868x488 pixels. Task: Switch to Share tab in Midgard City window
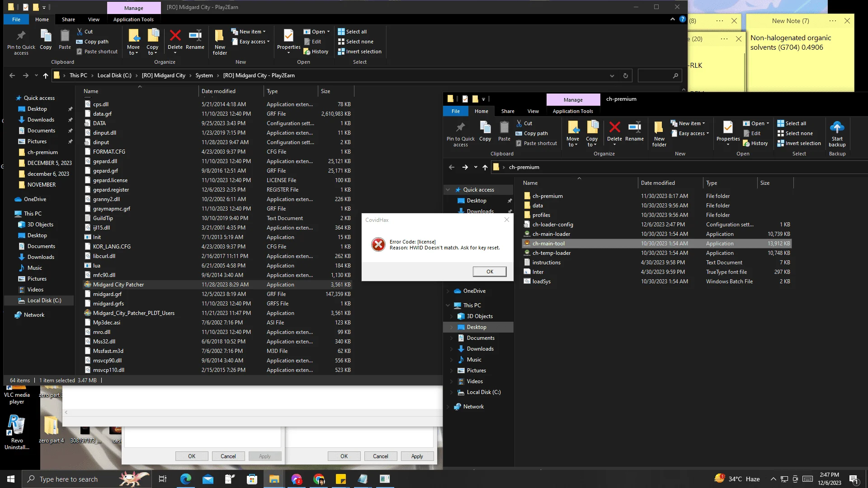(68, 19)
